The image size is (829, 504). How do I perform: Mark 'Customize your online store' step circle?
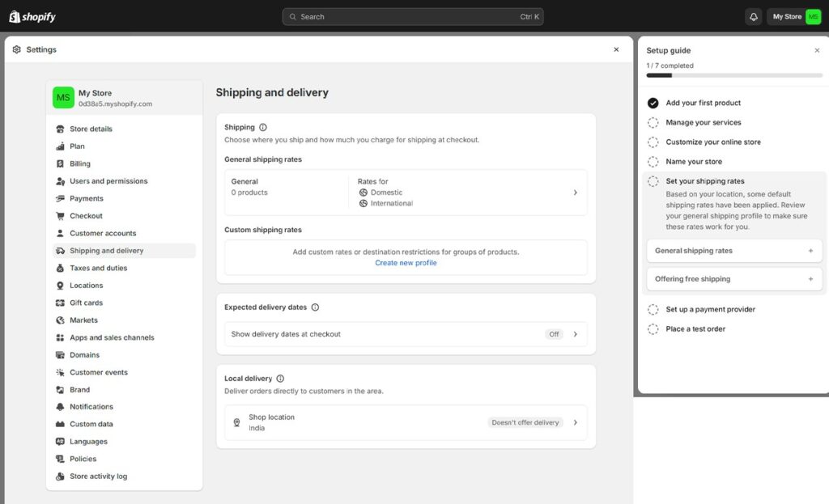[x=653, y=142]
